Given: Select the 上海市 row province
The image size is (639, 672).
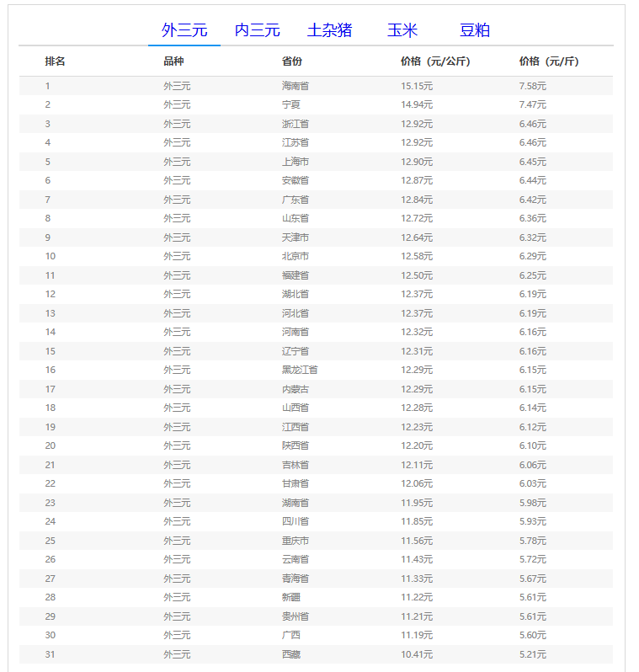Looking at the screenshot, I should 296,162.
